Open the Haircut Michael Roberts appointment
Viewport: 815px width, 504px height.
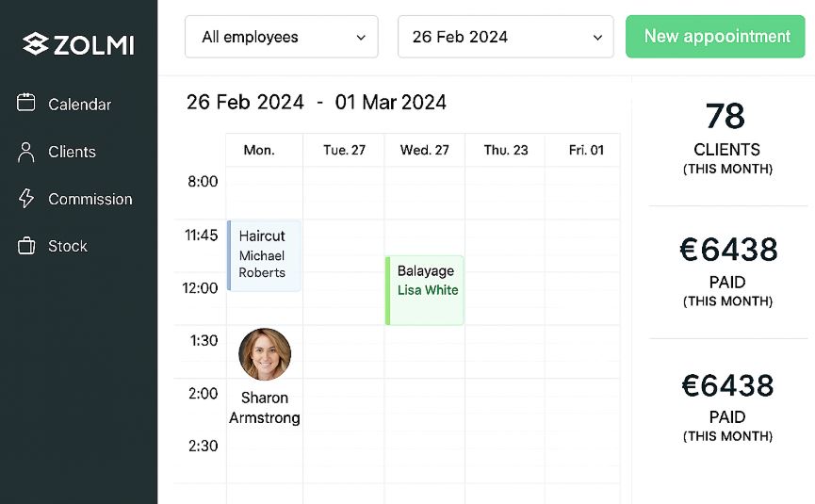(x=264, y=255)
